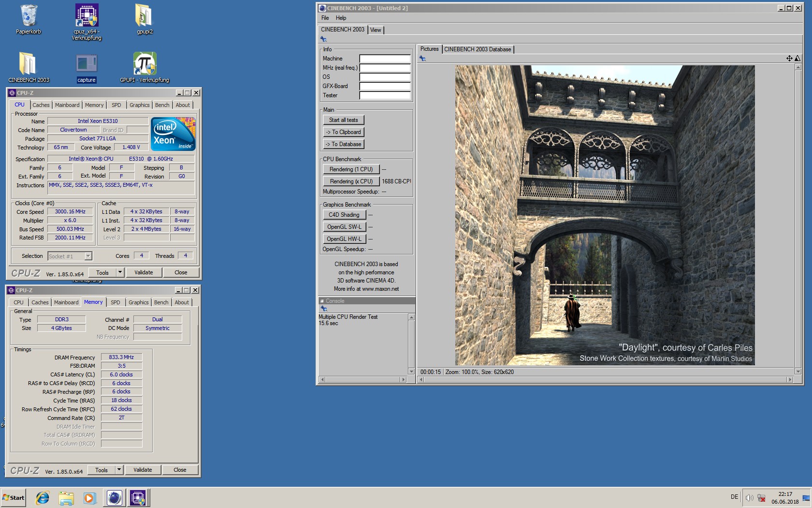Click the 1688 CB-CPU result value
Screen dimensions: 812x508
coord(396,181)
